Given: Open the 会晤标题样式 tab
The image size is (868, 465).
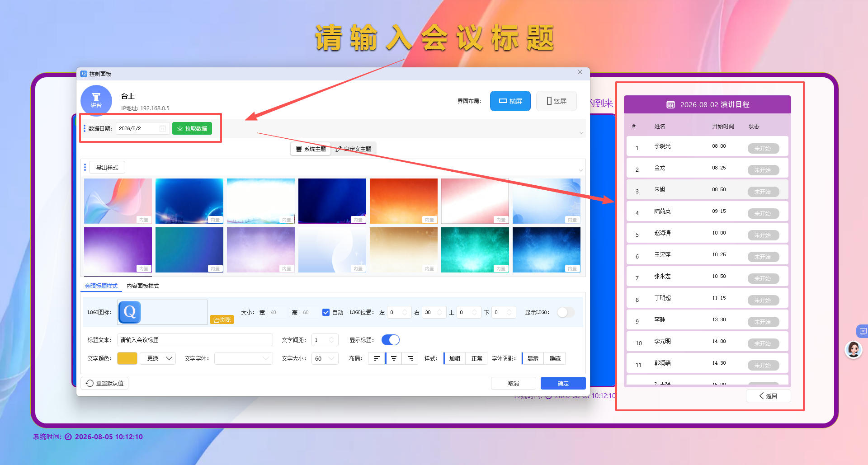Looking at the screenshot, I should coord(101,286).
